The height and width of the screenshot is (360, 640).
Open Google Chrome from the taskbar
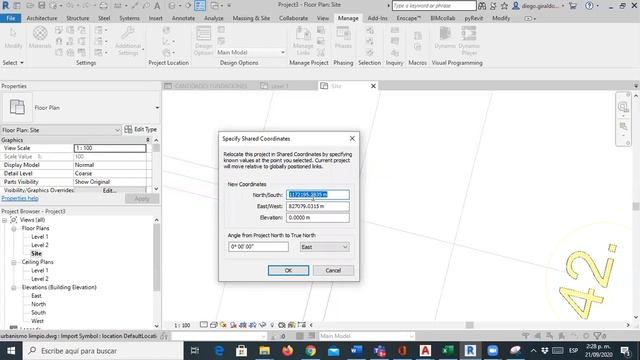coord(311,351)
